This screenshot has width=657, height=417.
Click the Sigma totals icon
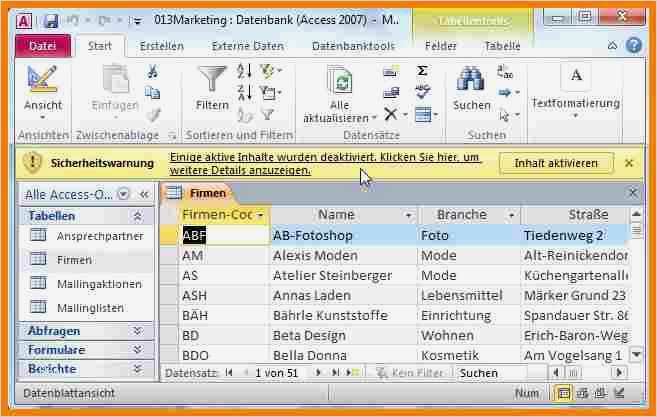tap(422, 70)
